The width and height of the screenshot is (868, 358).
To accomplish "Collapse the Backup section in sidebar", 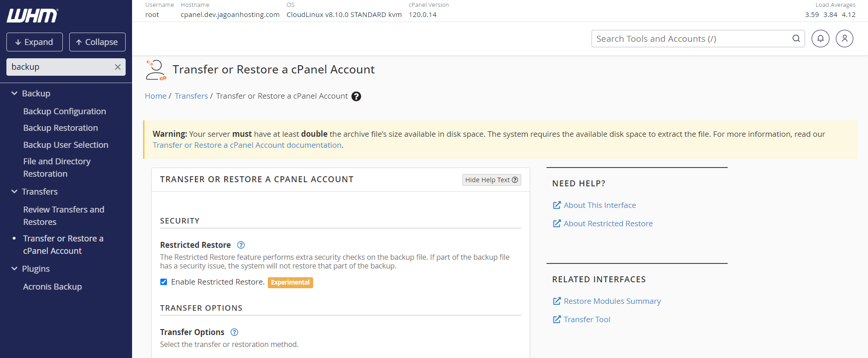I will [15, 93].
